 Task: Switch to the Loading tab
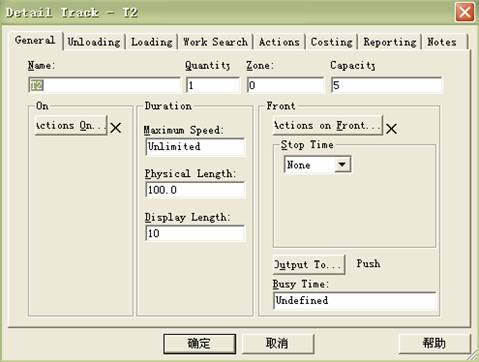[152, 42]
